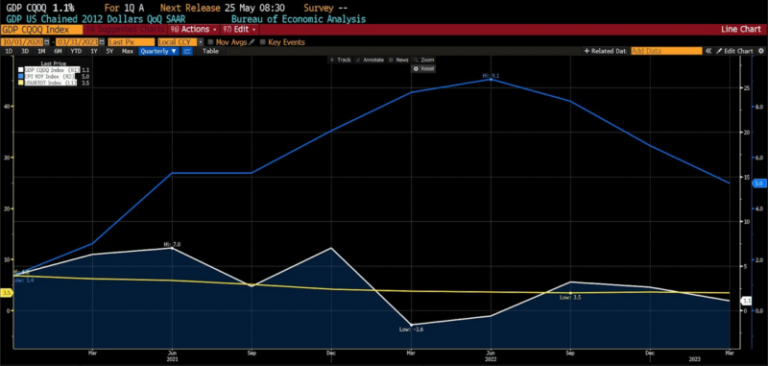Click the Reset zoom button
This screenshot has width=768, height=366.
coord(424,69)
